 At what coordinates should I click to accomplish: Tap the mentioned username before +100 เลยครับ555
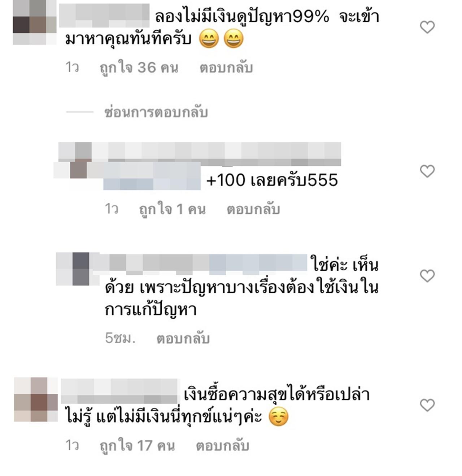click(x=152, y=176)
